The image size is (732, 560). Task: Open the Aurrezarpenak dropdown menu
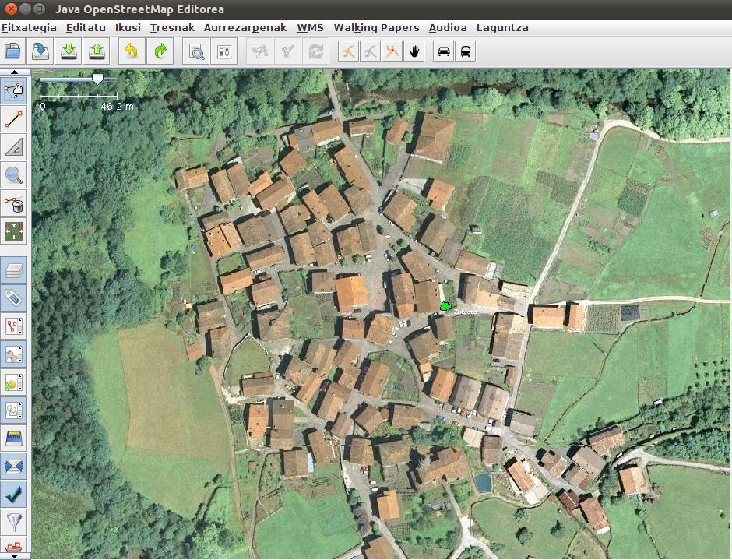(245, 27)
